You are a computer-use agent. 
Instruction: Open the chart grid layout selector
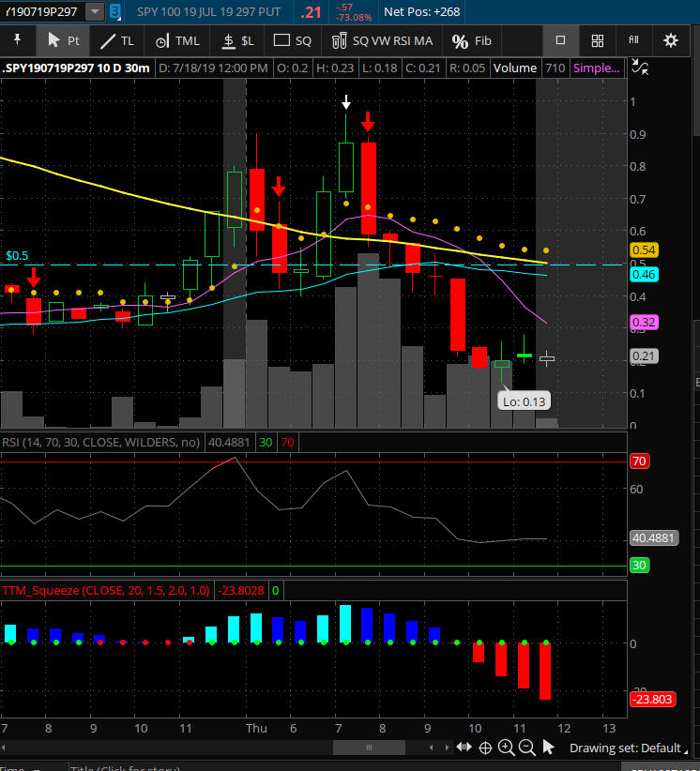click(597, 40)
